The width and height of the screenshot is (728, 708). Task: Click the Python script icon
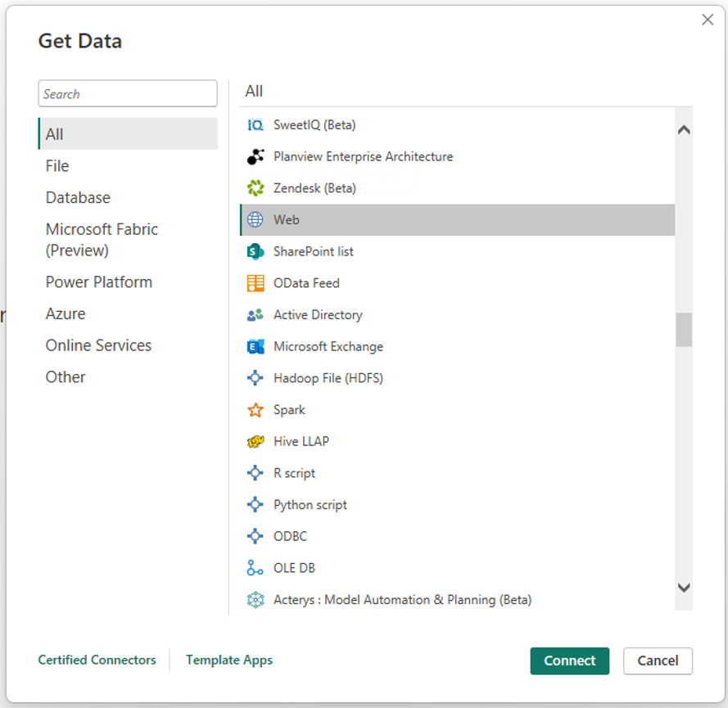click(255, 505)
